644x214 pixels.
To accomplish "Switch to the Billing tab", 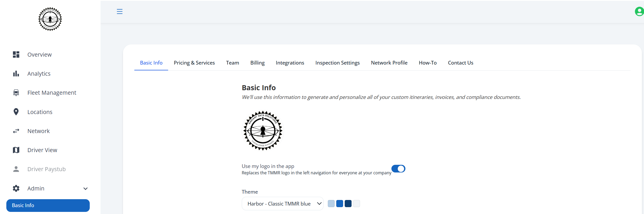I will tap(257, 63).
